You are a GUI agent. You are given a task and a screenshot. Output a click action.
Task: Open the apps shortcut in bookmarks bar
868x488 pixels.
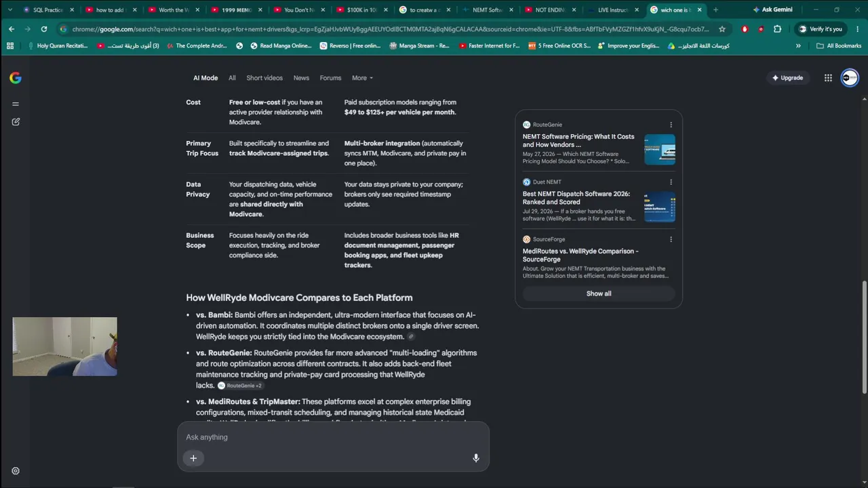click(10, 46)
